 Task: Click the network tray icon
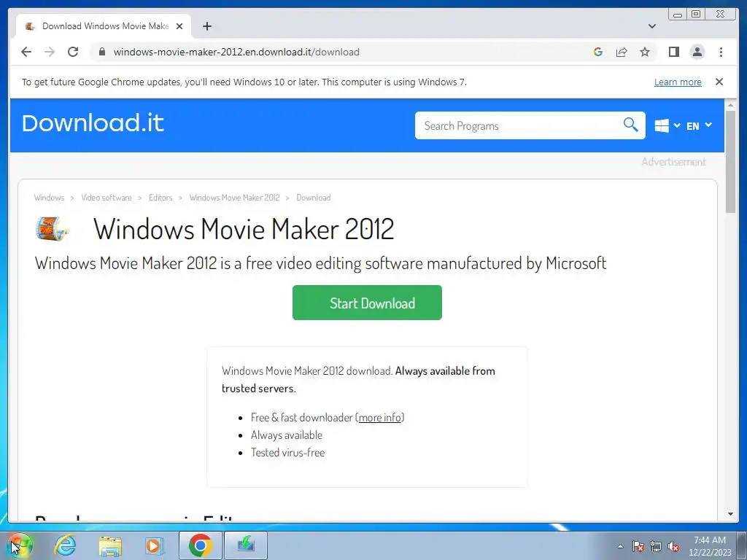click(x=656, y=546)
